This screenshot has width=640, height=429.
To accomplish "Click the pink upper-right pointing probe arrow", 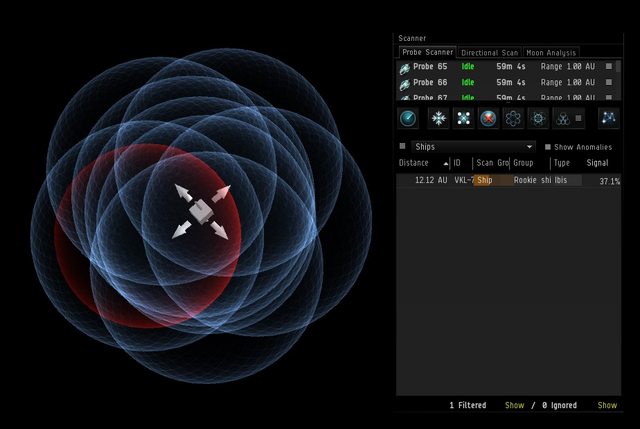I will pos(222,193).
